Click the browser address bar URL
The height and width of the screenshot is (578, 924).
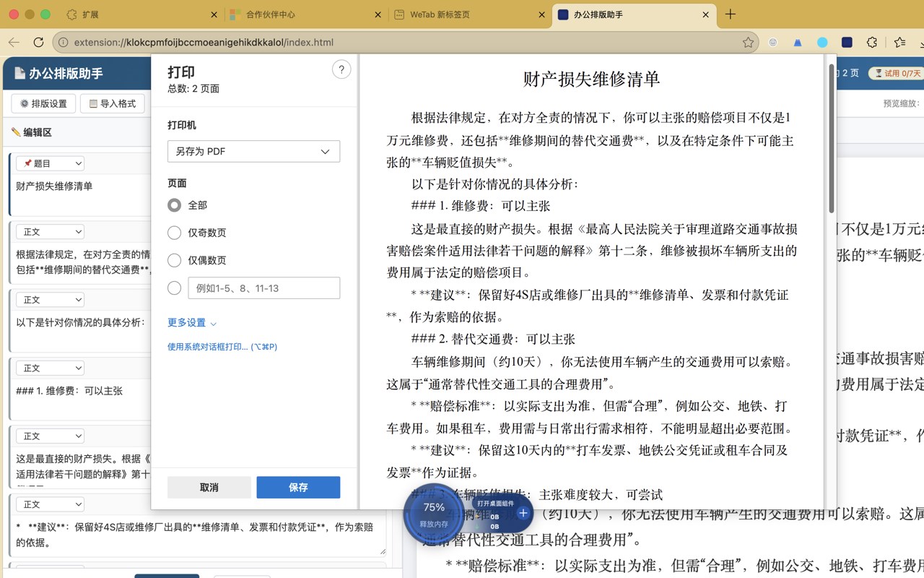204,43
